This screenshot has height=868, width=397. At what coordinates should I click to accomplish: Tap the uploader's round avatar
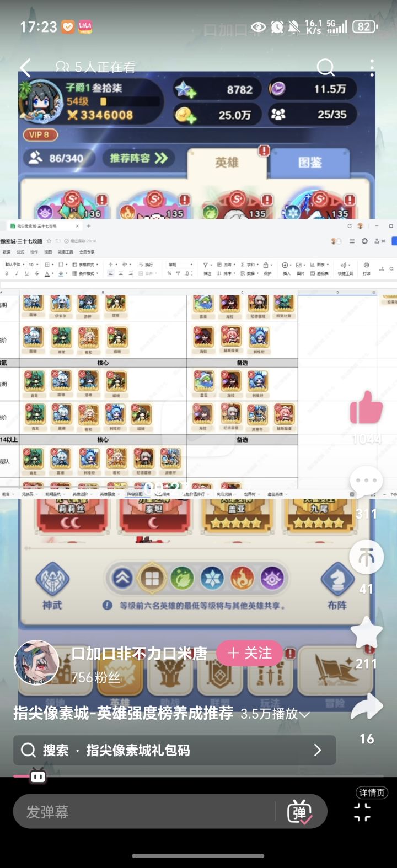[36, 662]
